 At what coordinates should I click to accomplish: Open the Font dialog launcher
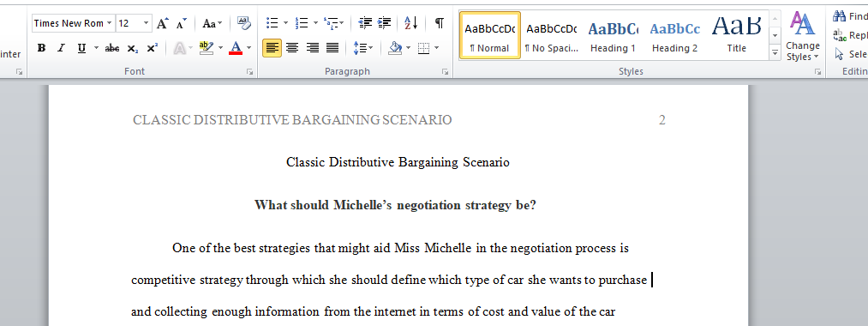coord(249,71)
